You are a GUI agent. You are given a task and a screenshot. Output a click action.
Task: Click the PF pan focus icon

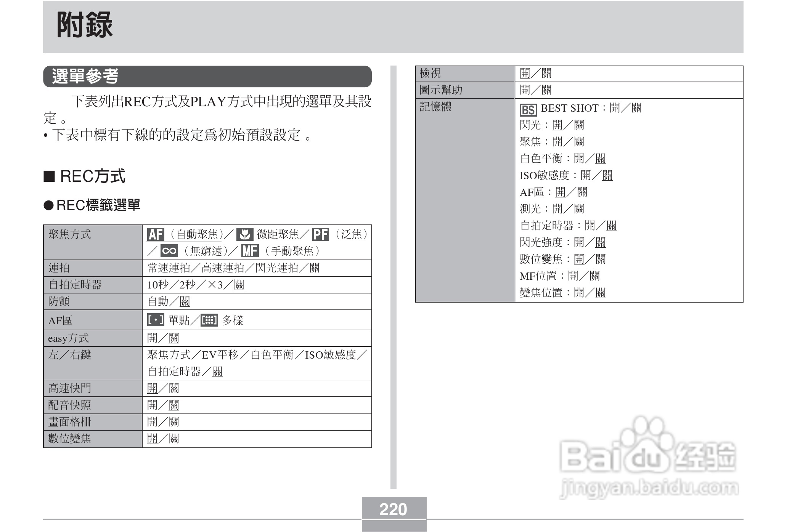coord(320,234)
